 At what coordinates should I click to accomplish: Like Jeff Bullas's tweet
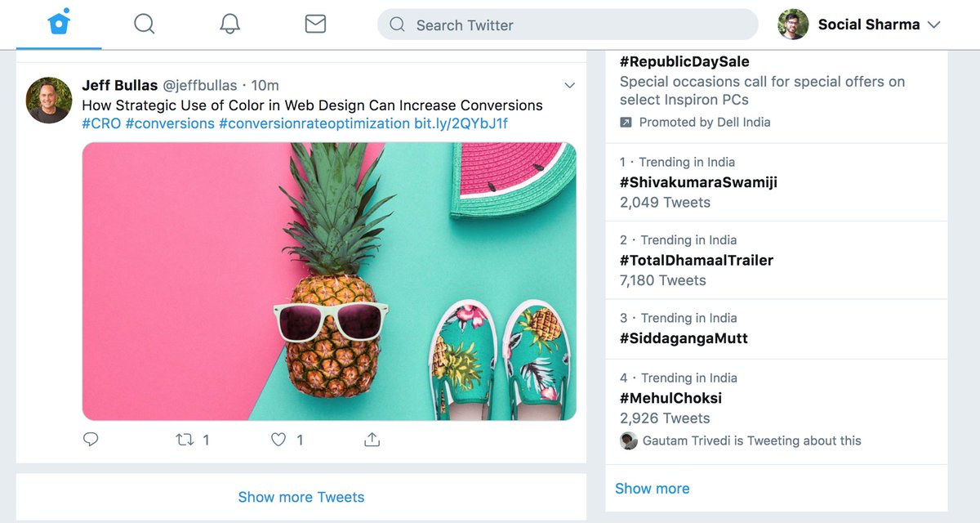pyautogui.click(x=278, y=439)
